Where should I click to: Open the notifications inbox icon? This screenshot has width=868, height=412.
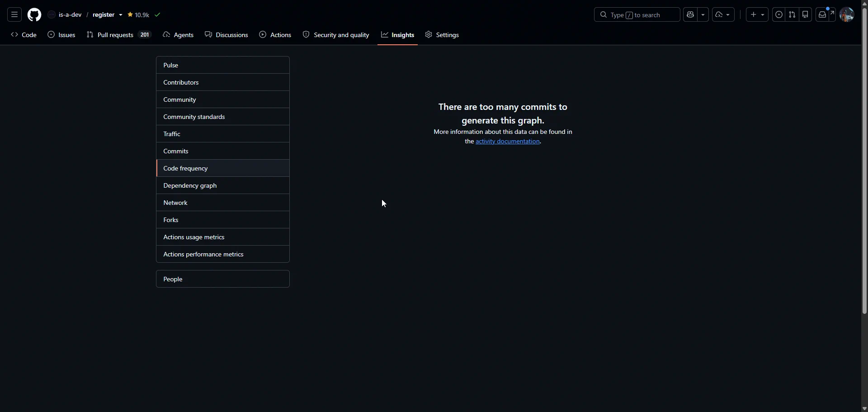tap(822, 15)
